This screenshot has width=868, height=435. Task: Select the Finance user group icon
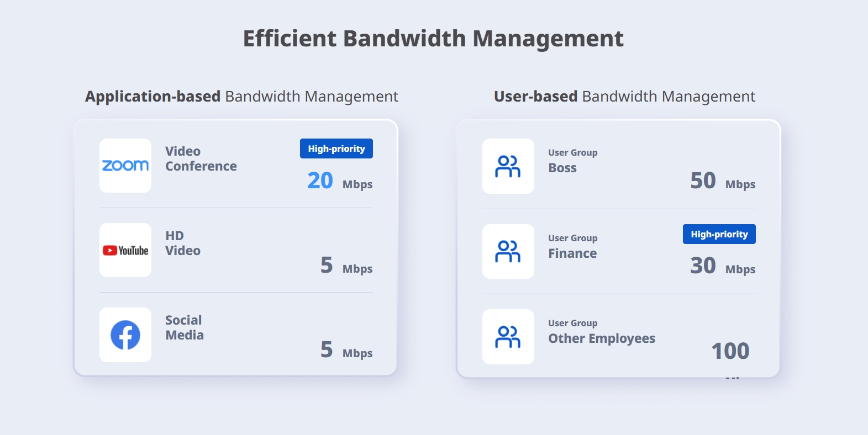tap(508, 251)
